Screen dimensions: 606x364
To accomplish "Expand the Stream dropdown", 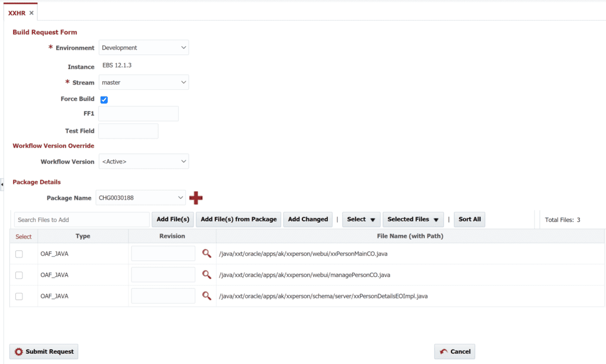I will click(x=144, y=83).
